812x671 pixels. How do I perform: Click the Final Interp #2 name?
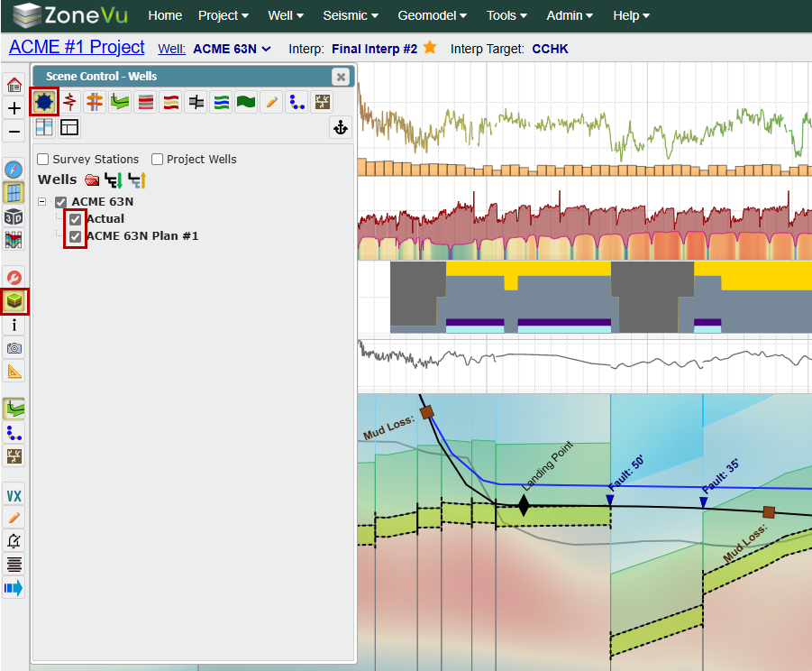(x=374, y=49)
